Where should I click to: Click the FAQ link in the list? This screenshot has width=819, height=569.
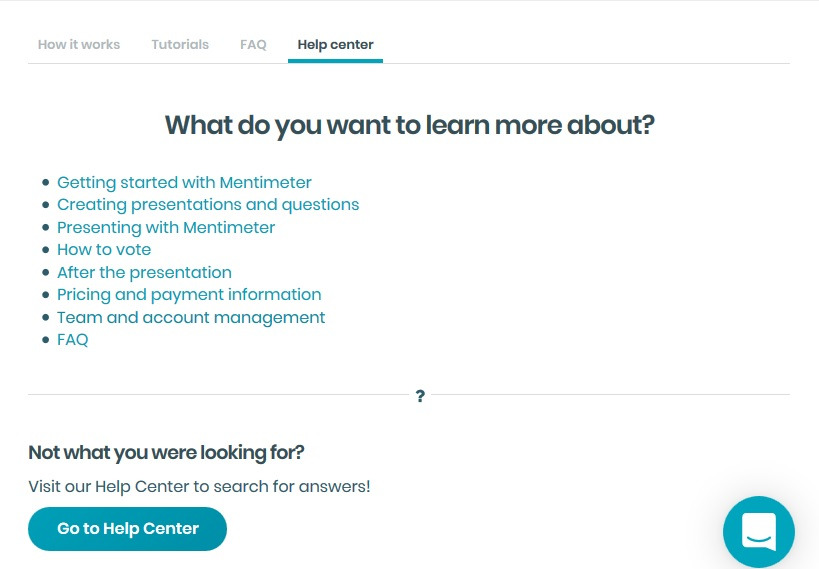point(73,340)
